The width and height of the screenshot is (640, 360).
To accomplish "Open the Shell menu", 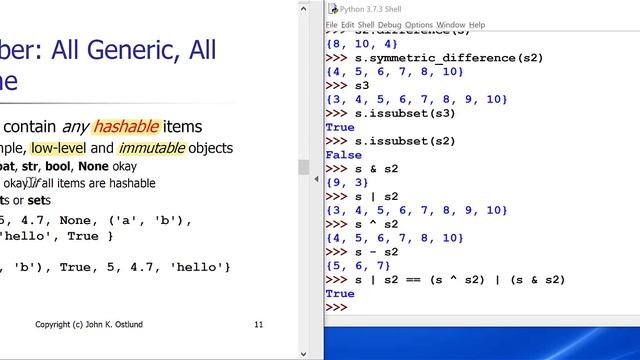I will pyautogui.click(x=366, y=25).
